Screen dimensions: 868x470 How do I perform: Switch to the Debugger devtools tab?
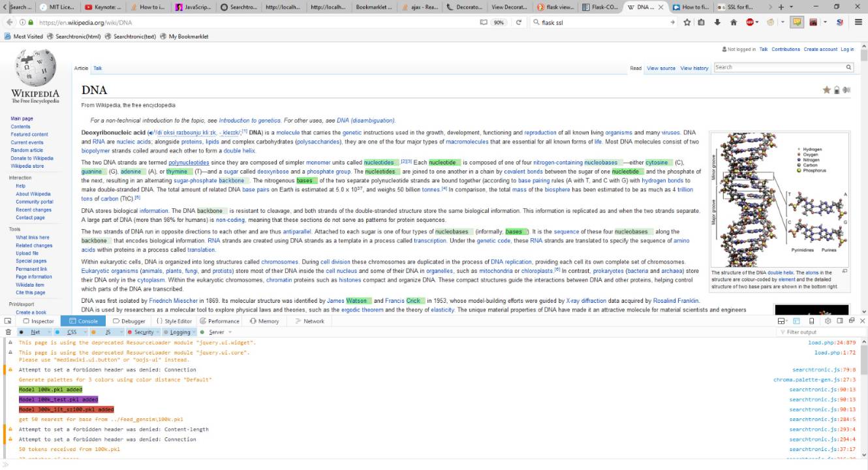click(x=129, y=321)
